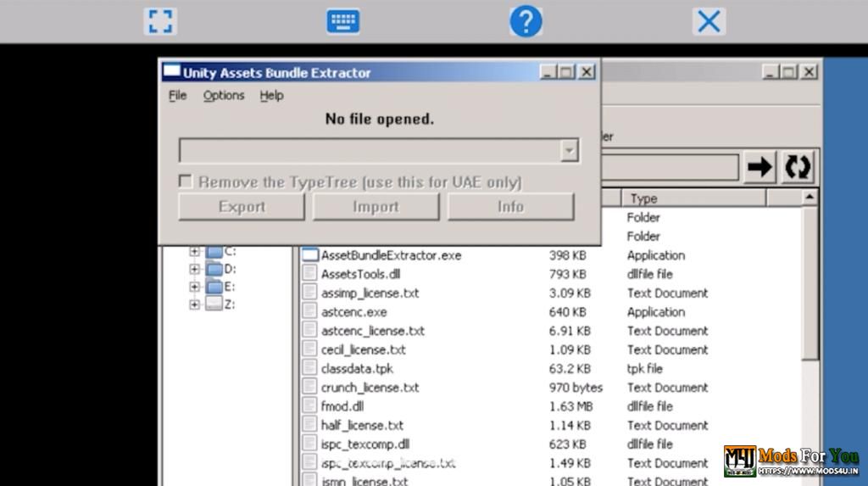Open the Help menu
The image size is (868, 486).
[x=272, y=95]
